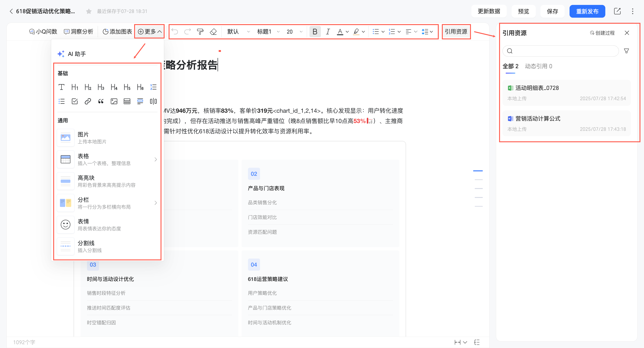Click the resource search input field
This screenshot has height=348, width=644.
click(x=563, y=51)
